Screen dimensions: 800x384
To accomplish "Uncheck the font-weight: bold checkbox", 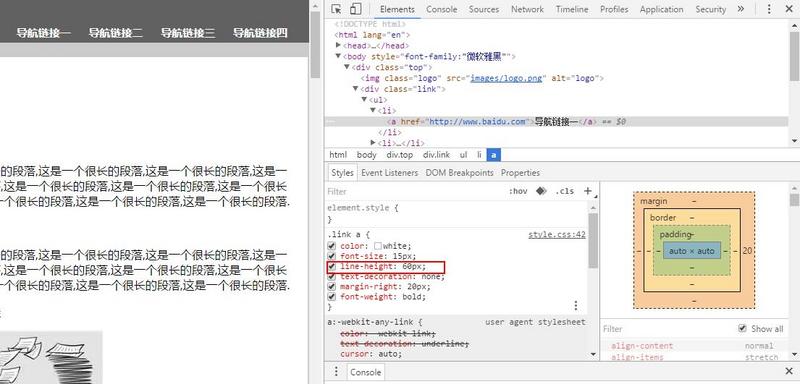I will pyautogui.click(x=332, y=297).
